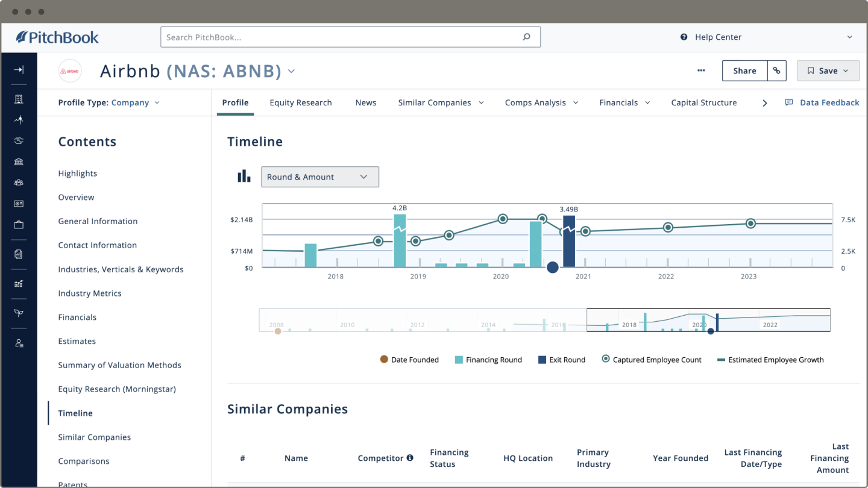
Task: Click the 2022 captured employee count marker
Action: (x=668, y=227)
